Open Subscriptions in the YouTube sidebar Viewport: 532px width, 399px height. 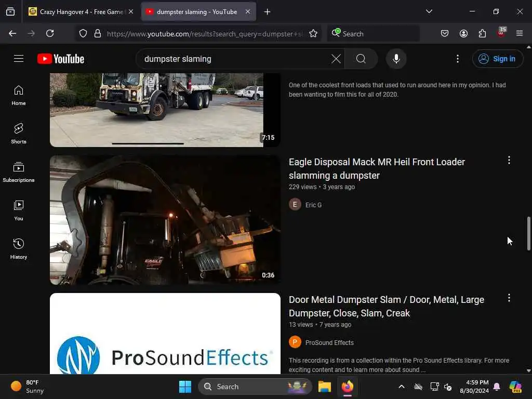pyautogui.click(x=19, y=172)
